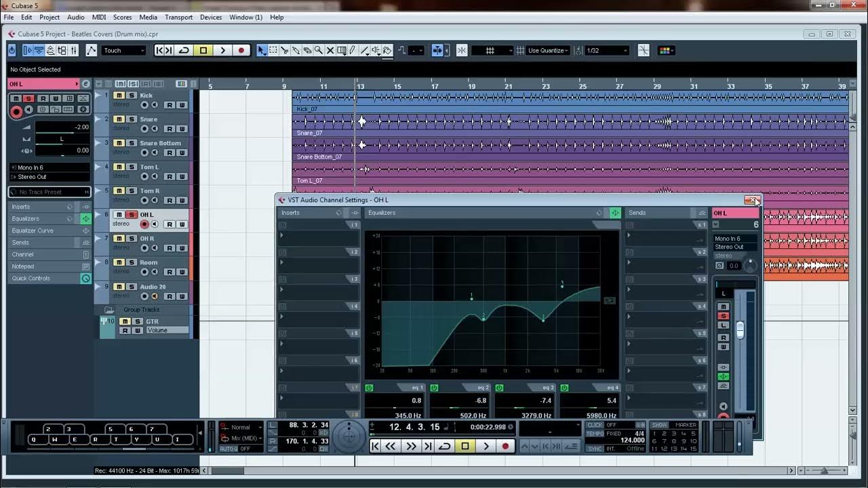Solo the Snare track

tap(132, 119)
